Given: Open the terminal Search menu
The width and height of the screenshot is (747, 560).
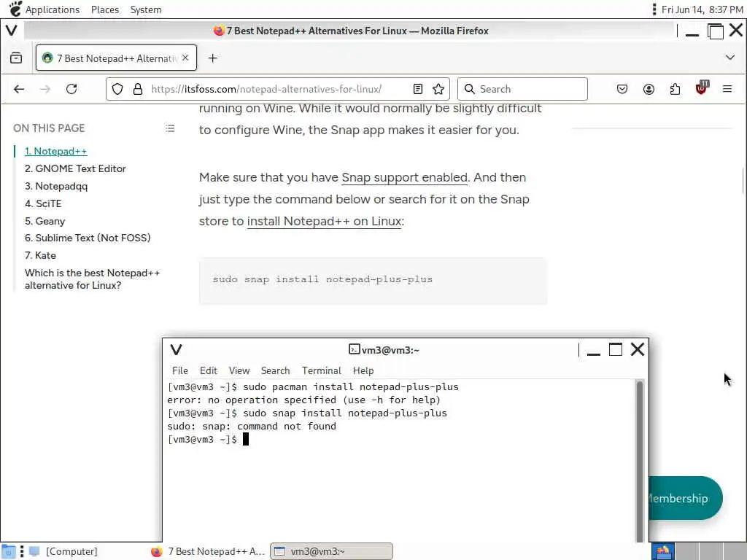Looking at the screenshot, I should coord(275,370).
